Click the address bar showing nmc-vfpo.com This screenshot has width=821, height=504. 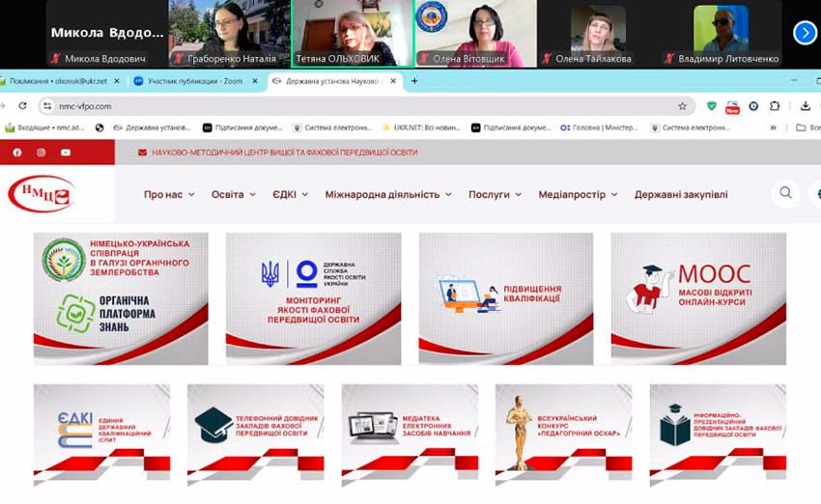click(x=366, y=106)
